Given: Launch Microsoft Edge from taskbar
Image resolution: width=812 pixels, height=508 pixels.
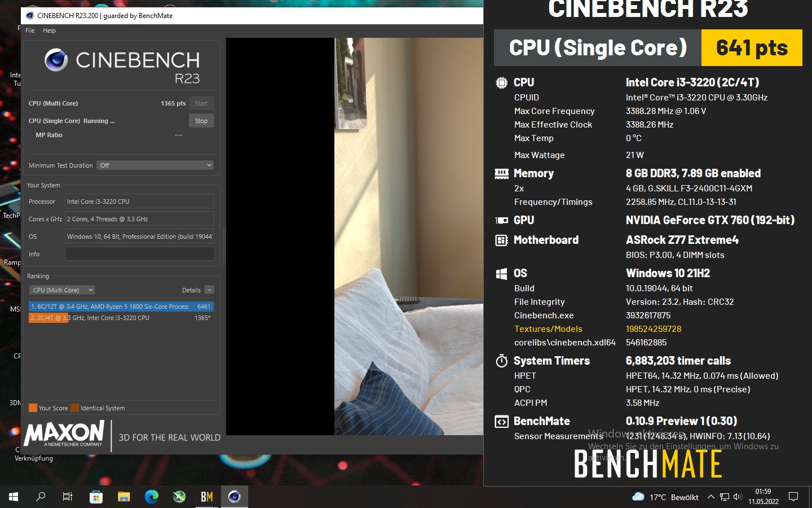Looking at the screenshot, I should click(151, 497).
